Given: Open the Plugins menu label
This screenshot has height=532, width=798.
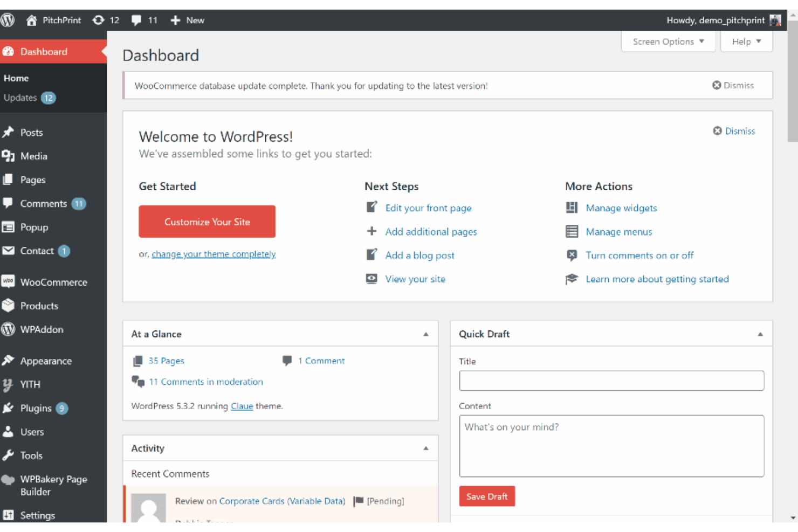Looking at the screenshot, I should (36, 408).
